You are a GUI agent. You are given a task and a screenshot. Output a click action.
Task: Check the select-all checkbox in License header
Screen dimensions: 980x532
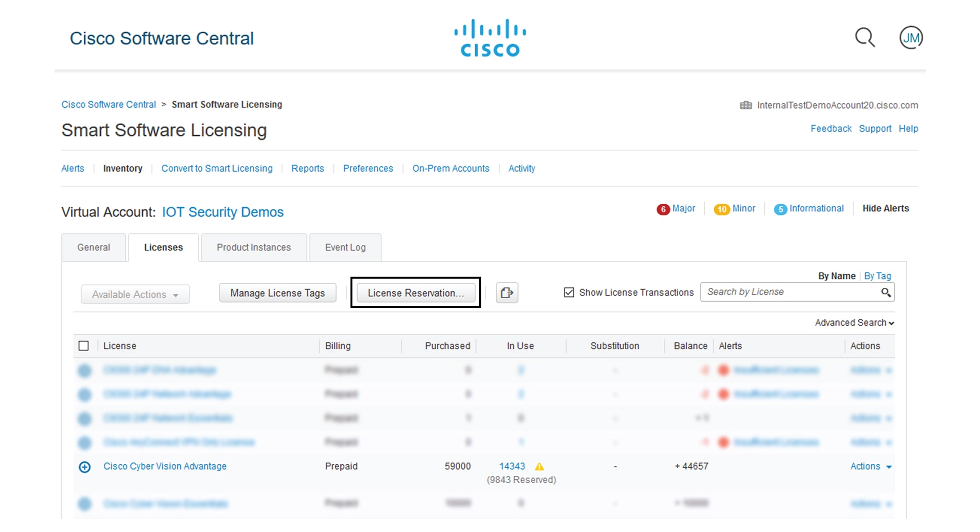pyautogui.click(x=84, y=346)
